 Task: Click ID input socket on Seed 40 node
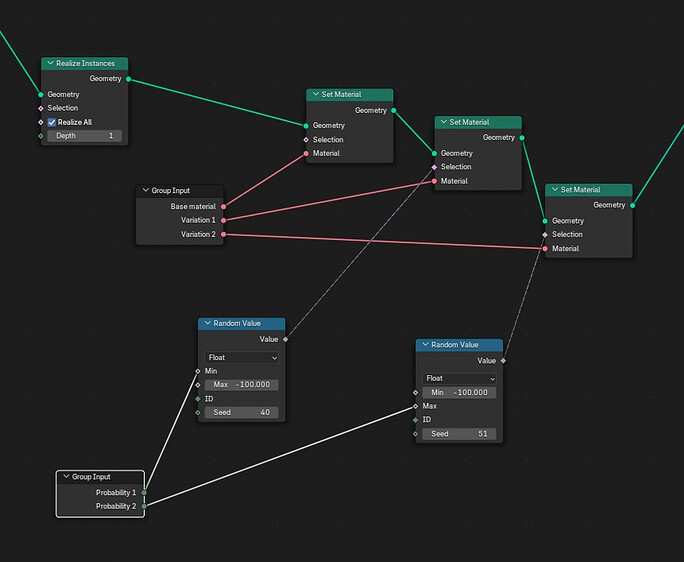click(198, 399)
